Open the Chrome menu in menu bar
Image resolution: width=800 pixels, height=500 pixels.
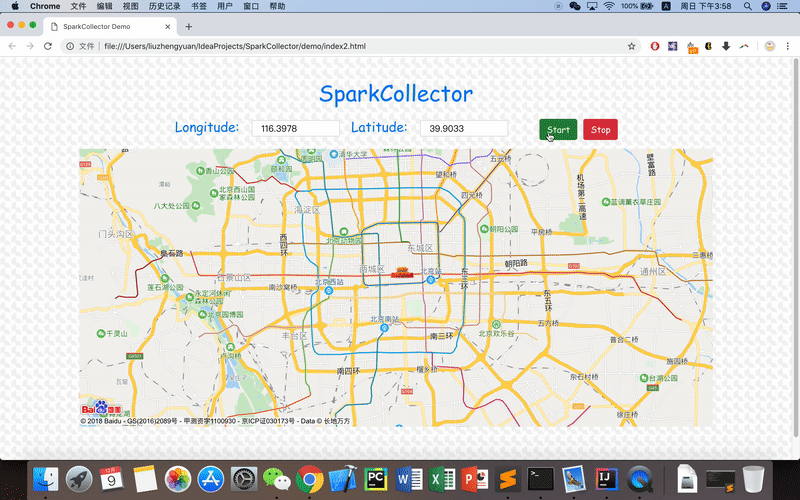pos(45,6)
